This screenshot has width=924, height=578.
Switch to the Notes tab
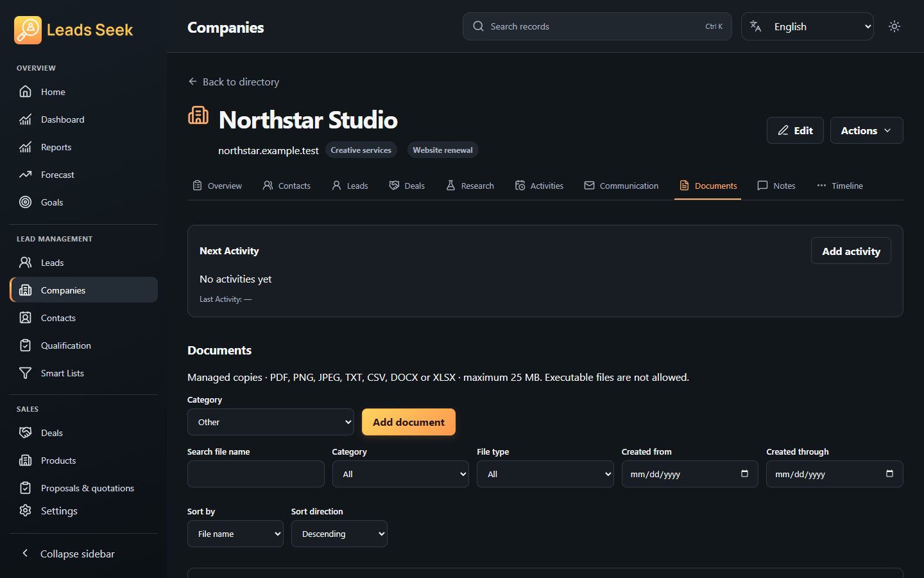click(x=776, y=186)
